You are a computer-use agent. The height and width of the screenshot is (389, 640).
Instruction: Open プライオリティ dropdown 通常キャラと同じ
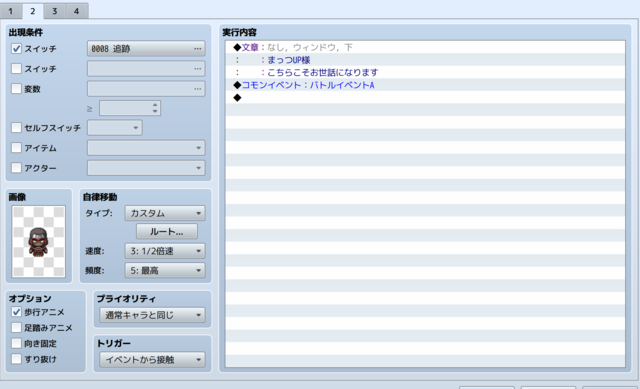152,315
